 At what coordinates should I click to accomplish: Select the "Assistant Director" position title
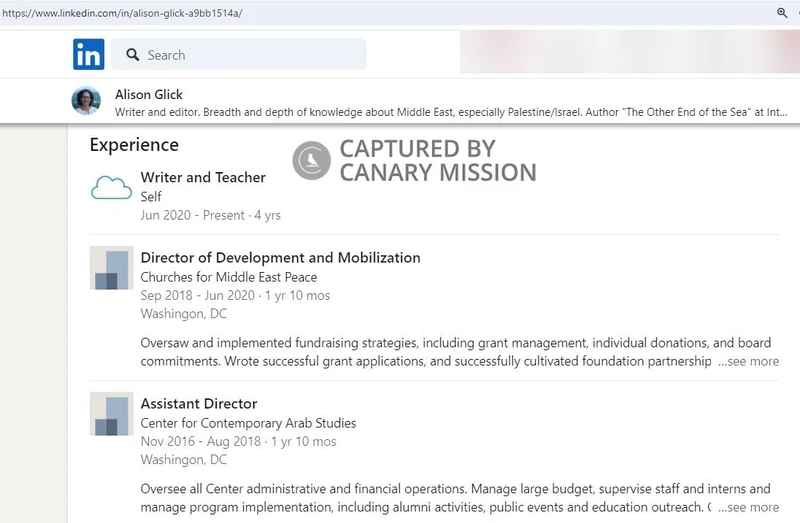pos(199,403)
